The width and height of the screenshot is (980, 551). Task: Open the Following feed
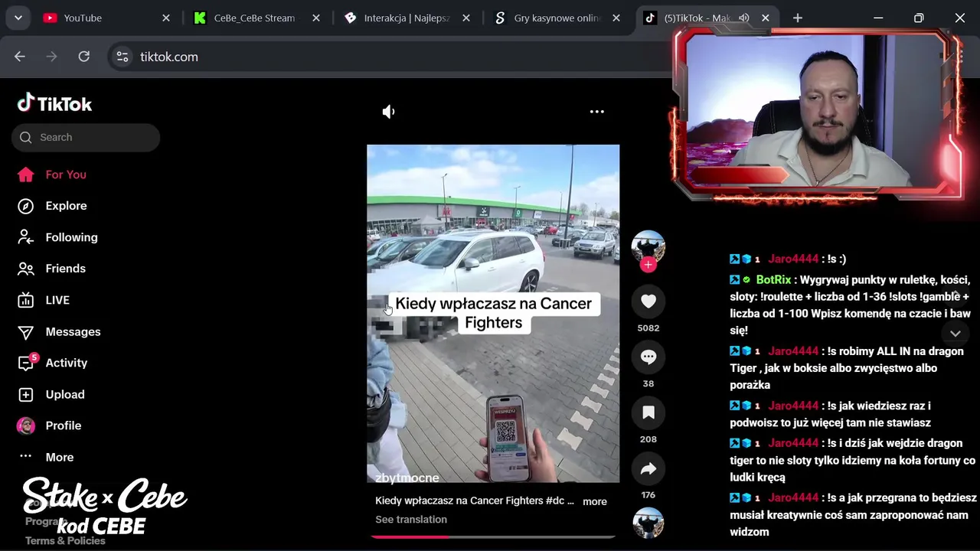[57, 237]
